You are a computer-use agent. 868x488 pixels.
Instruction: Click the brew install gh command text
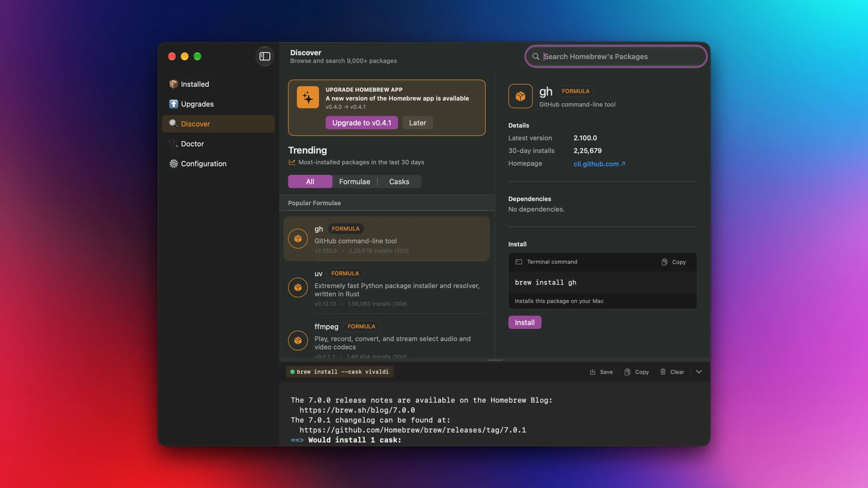tap(546, 282)
